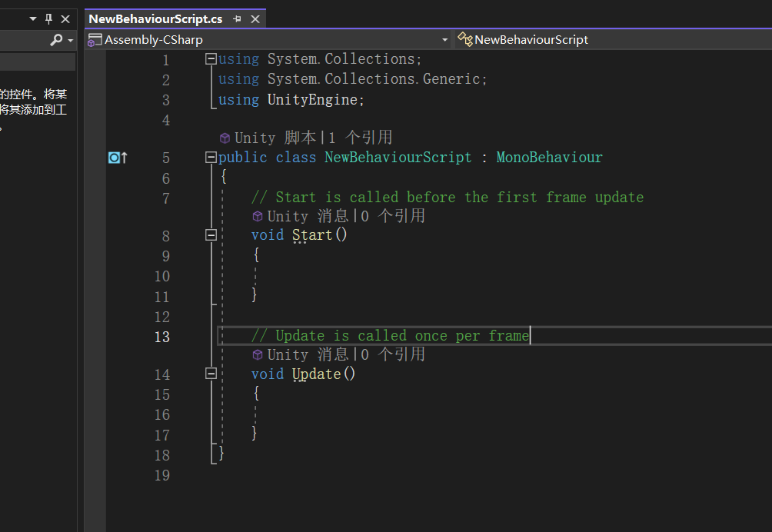The width and height of the screenshot is (772, 532).
Task: Click the 'UnityEngine' namespace text
Action: 312,100
